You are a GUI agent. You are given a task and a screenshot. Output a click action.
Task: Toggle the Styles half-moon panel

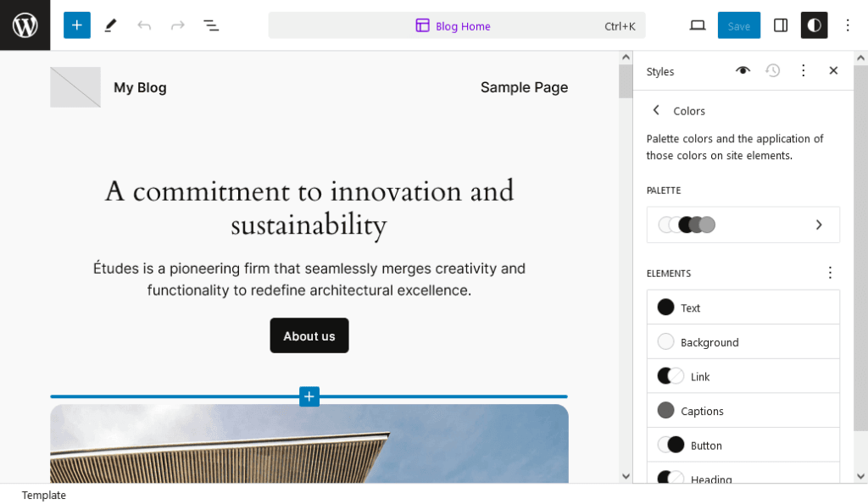tap(814, 25)
